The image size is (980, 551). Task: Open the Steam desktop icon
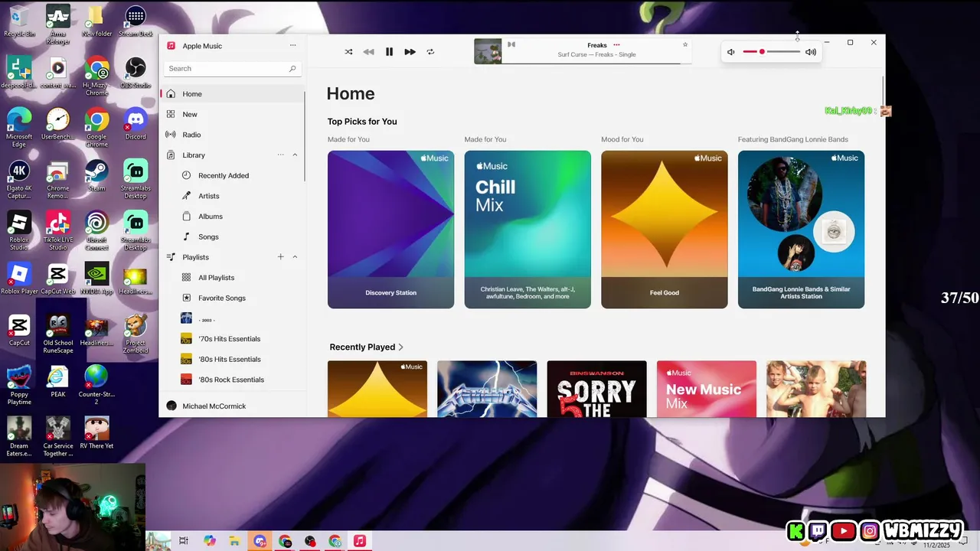pos(96,175)
